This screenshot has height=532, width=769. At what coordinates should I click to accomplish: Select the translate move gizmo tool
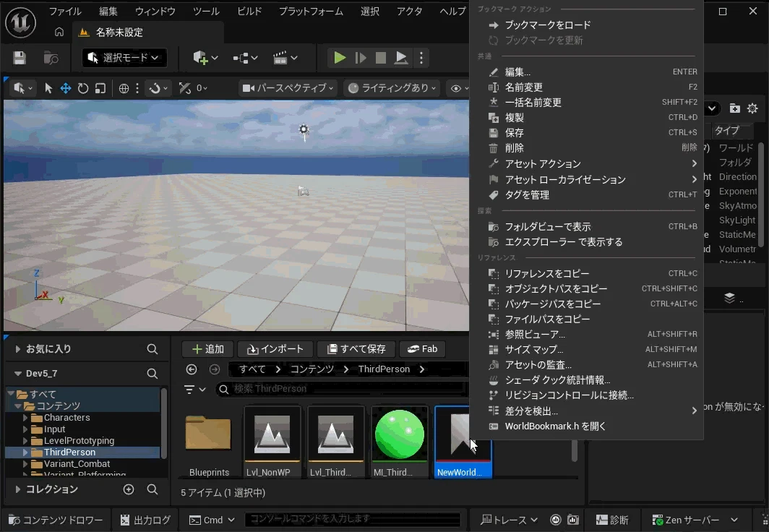(x=65, y=88)
